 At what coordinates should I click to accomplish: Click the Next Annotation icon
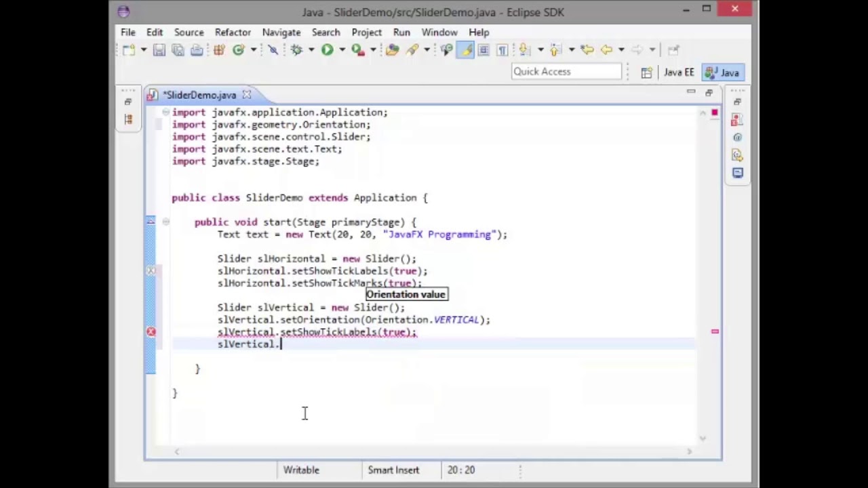(525, 49)
